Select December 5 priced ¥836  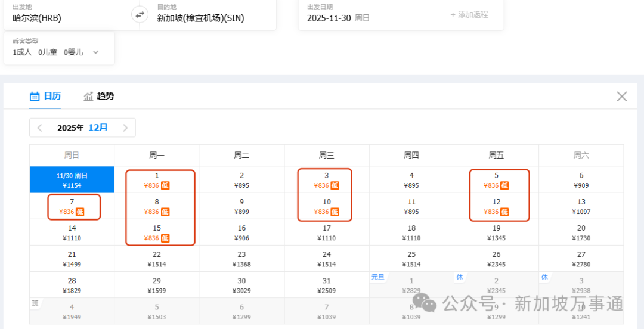(497, 179)
